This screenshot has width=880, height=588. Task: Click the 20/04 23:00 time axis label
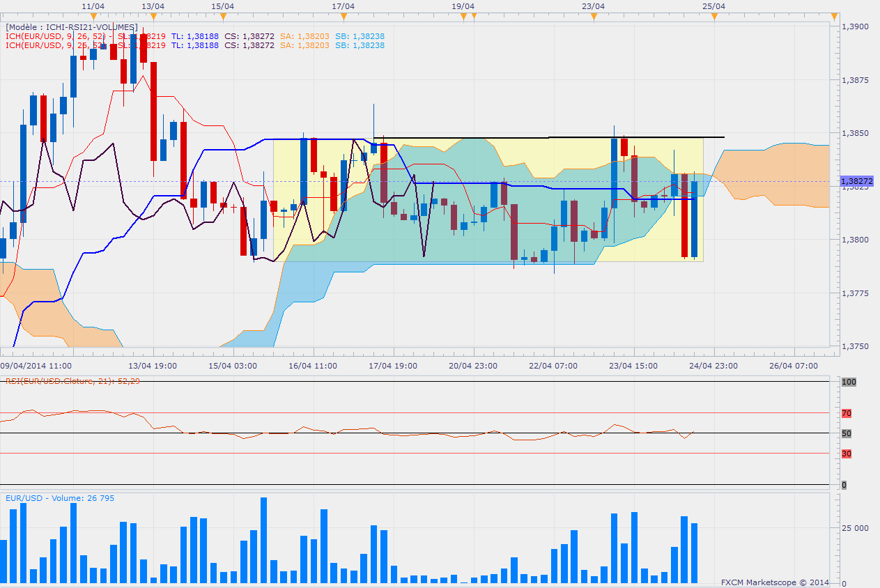473,365
